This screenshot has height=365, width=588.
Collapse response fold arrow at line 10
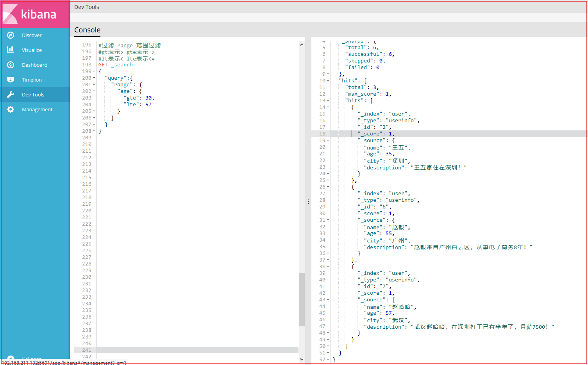(x=328, y=81)
